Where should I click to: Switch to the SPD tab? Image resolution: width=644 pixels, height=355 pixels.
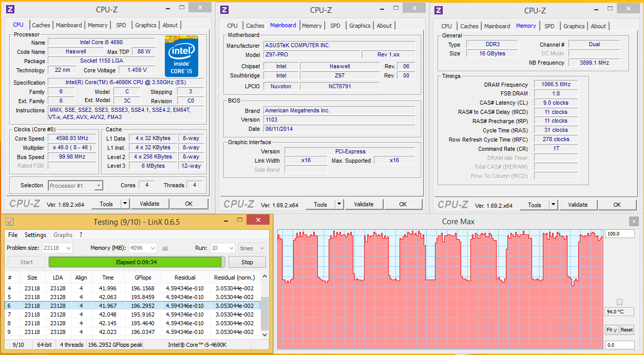[x=121, y=25]
